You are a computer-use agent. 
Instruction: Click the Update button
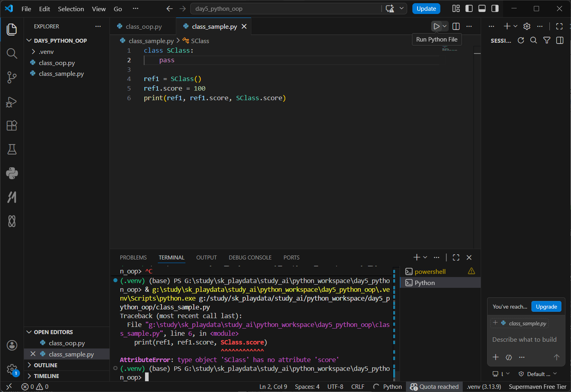tap(426, 9)
